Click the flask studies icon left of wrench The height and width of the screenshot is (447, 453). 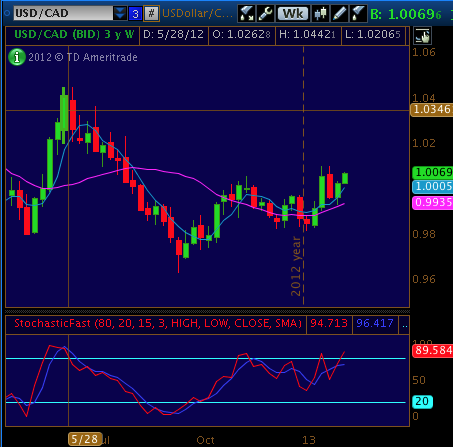tap(247, 14)
